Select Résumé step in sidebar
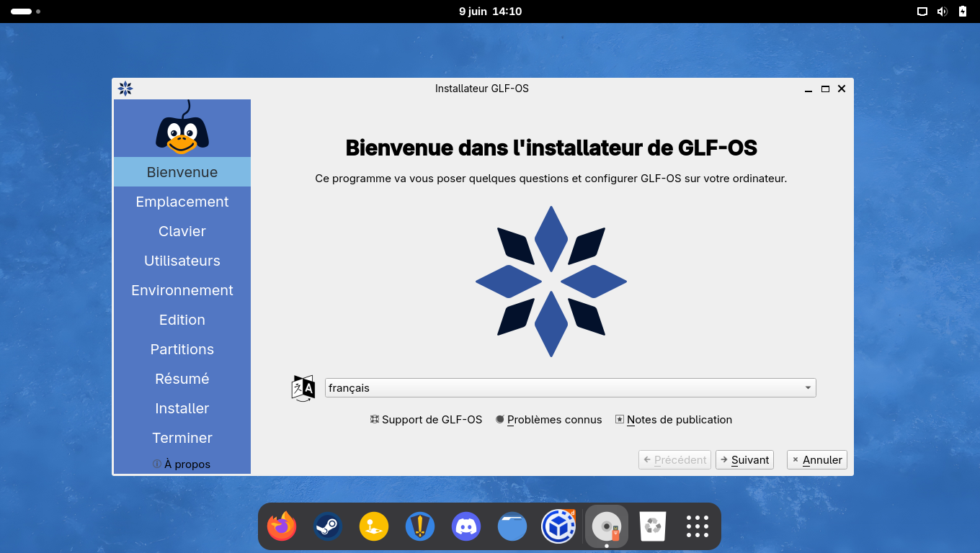 tap(182, 379)
